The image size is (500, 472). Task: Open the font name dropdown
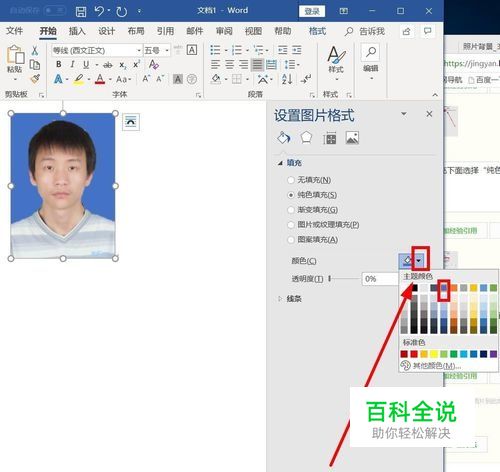[139, 50]
